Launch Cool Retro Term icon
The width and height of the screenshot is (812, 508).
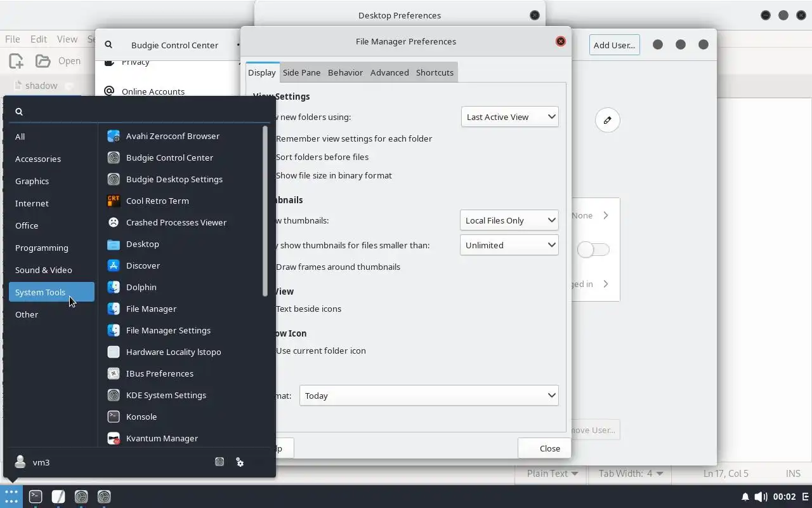[x=114, y=201]
